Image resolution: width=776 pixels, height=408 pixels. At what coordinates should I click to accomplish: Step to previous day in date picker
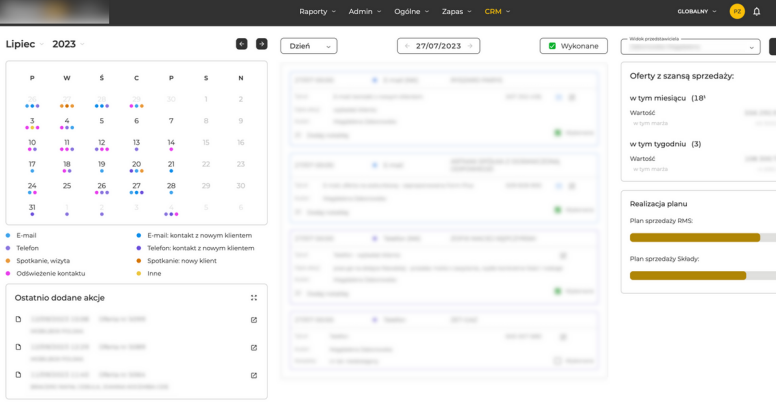coord(407,46)
